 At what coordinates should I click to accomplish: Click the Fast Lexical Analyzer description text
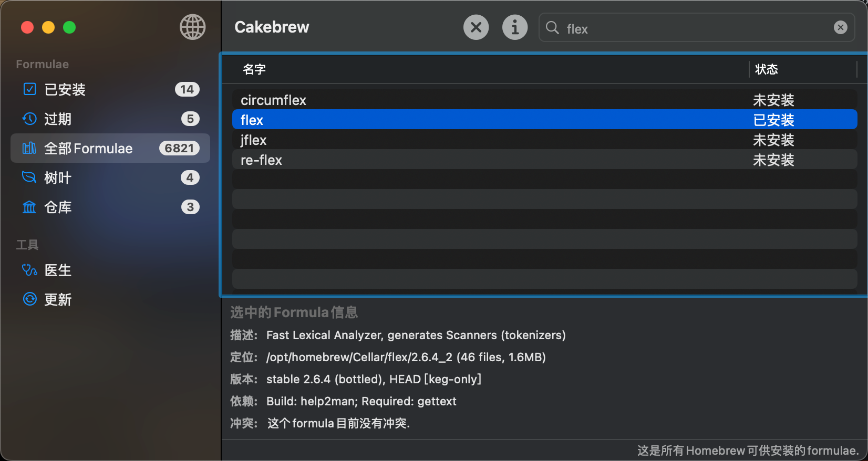point(416,335)
